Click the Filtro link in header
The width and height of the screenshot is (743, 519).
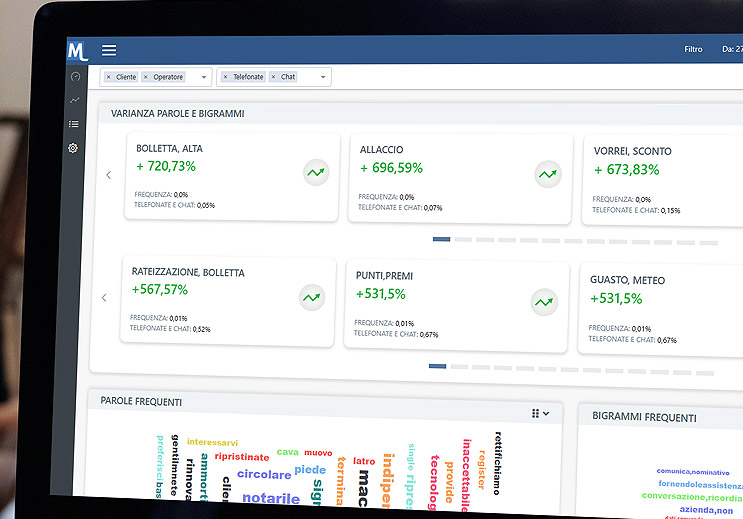coord(693,50)
